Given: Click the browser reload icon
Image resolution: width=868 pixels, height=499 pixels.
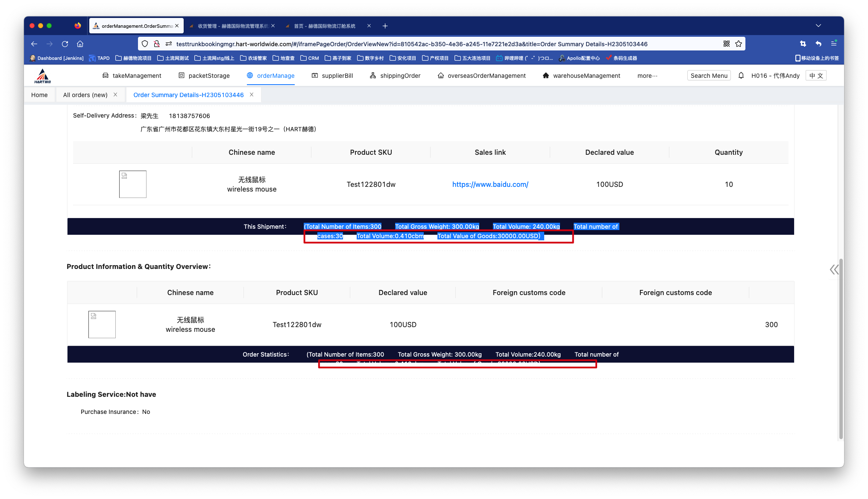Looking at the screenshot, I should point(65,44).
